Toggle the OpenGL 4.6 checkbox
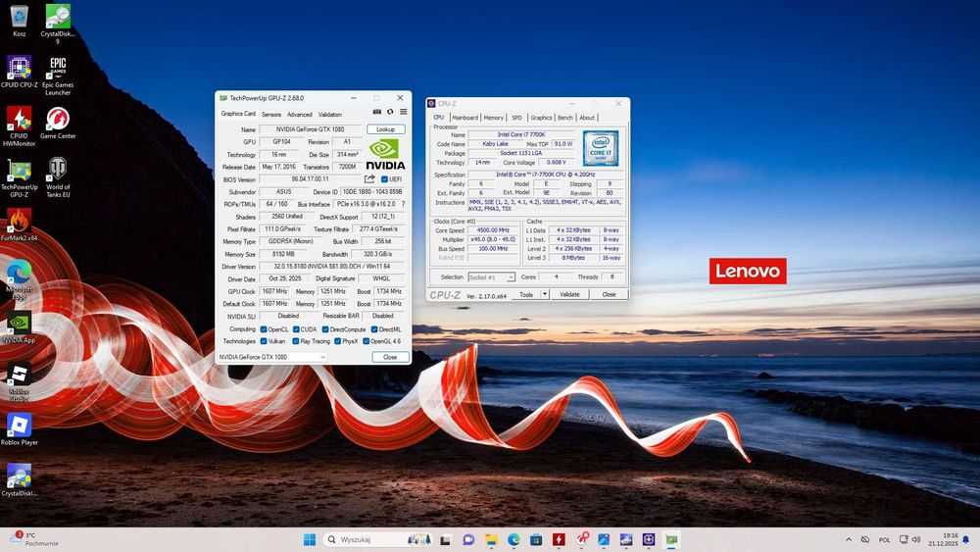Screen dimensions: 980x552 [367, 341]
